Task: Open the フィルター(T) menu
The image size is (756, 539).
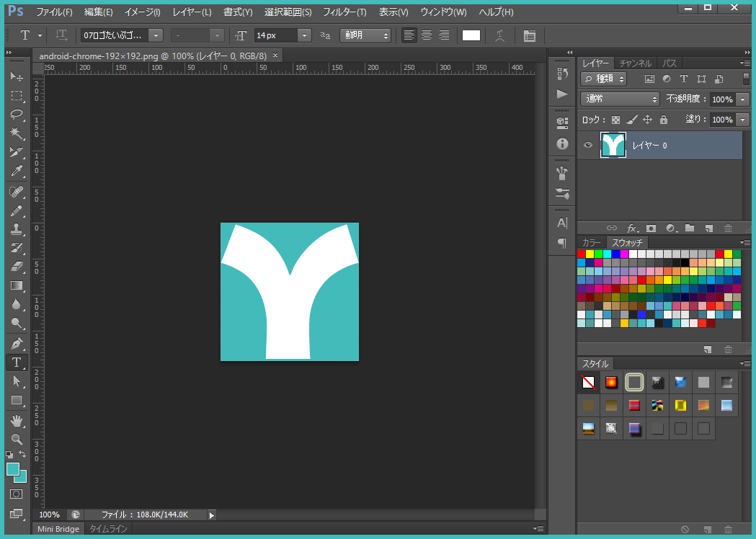Action: (344, 12)
